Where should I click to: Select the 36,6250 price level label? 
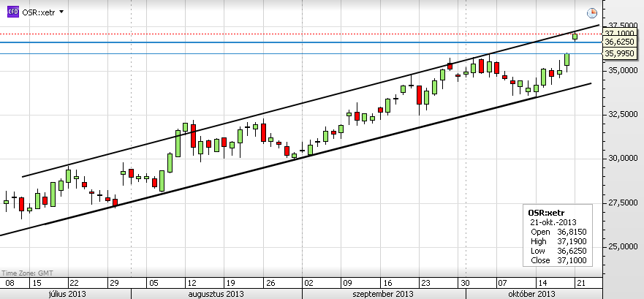pyautogui.click(x=620, y=42)
